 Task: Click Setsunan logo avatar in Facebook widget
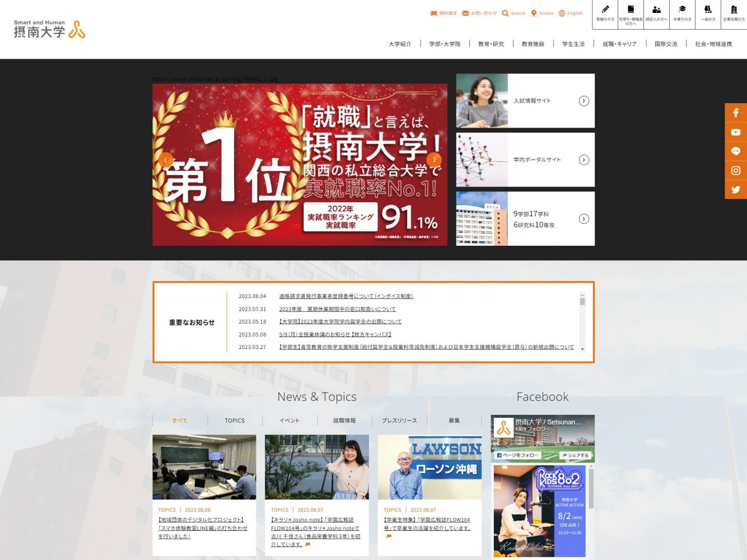click(504, 428)
